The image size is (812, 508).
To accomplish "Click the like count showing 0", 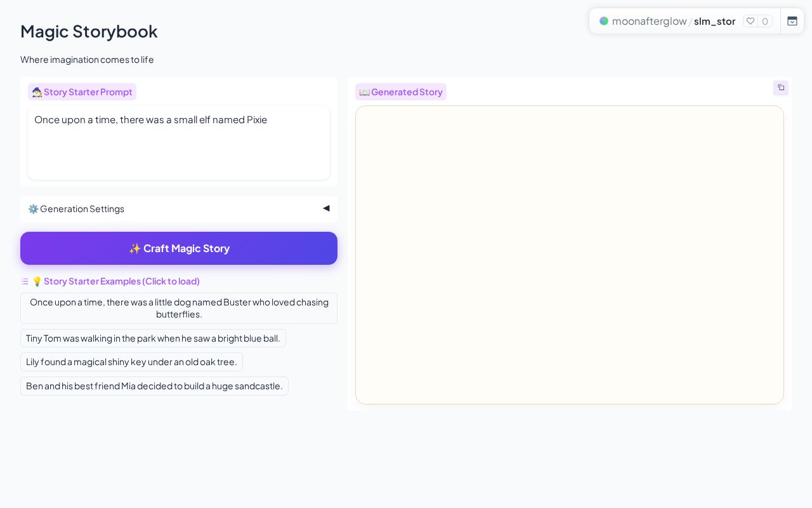I will pyautogui.click(x=765, y=21).
